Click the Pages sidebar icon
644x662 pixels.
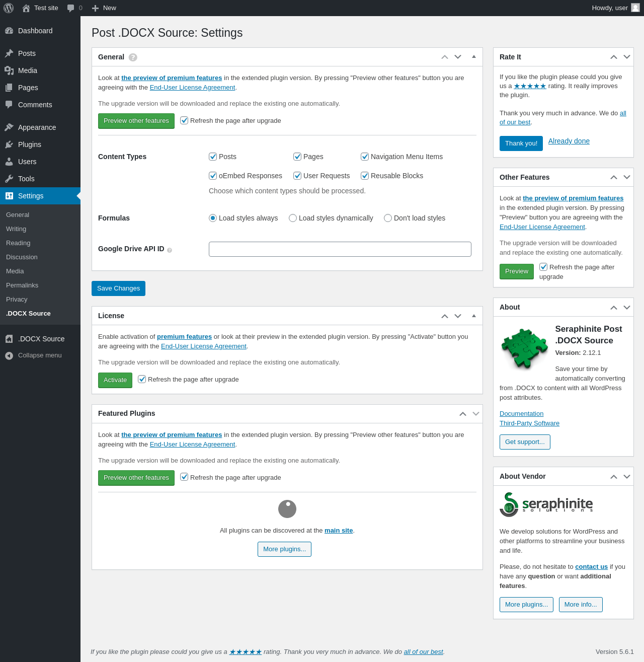9,88
